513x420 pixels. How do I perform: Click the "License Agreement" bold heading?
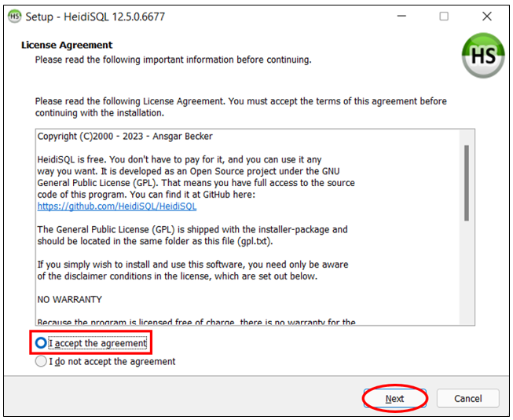click(x=67, y=45)
